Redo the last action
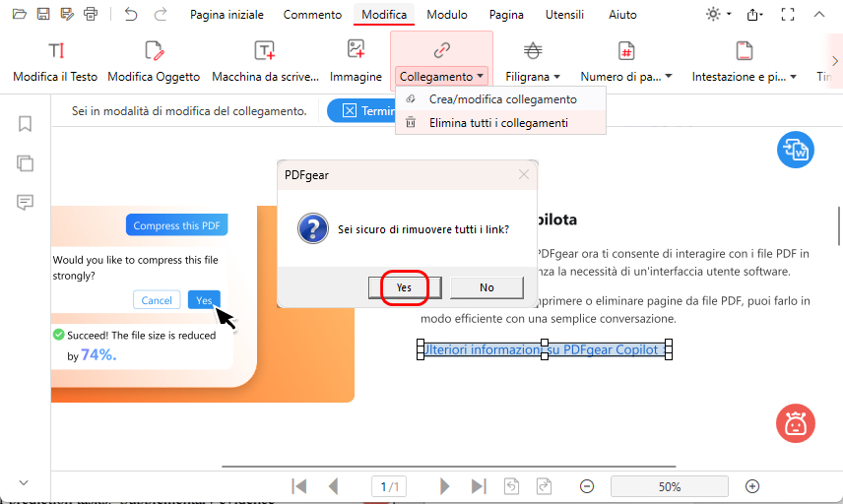The height and width of the screenshot is (504, 843). [161, 15]
